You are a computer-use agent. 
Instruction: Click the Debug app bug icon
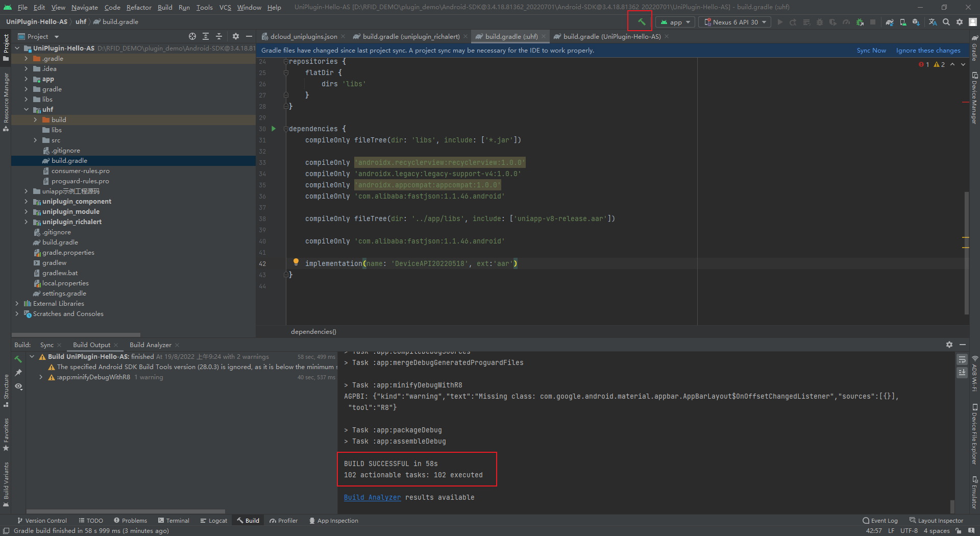tap(819, 22)
